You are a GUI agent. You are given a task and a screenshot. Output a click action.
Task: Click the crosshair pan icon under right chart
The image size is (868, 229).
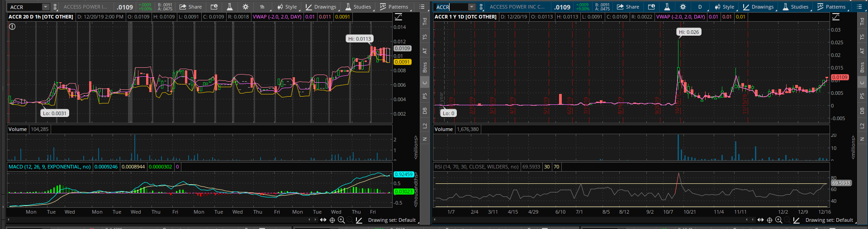(769, 220)
